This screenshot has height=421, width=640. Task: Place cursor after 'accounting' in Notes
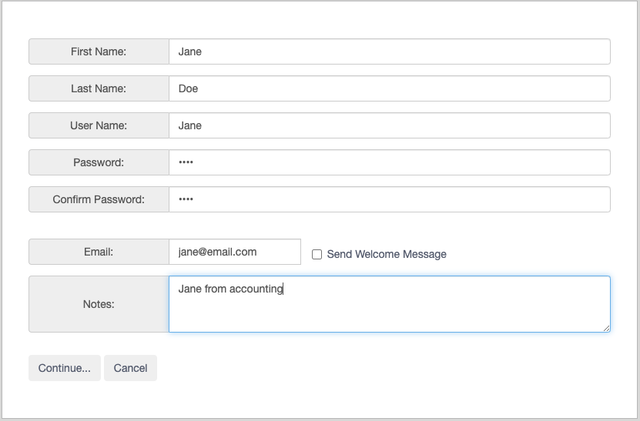pos(284,289)
